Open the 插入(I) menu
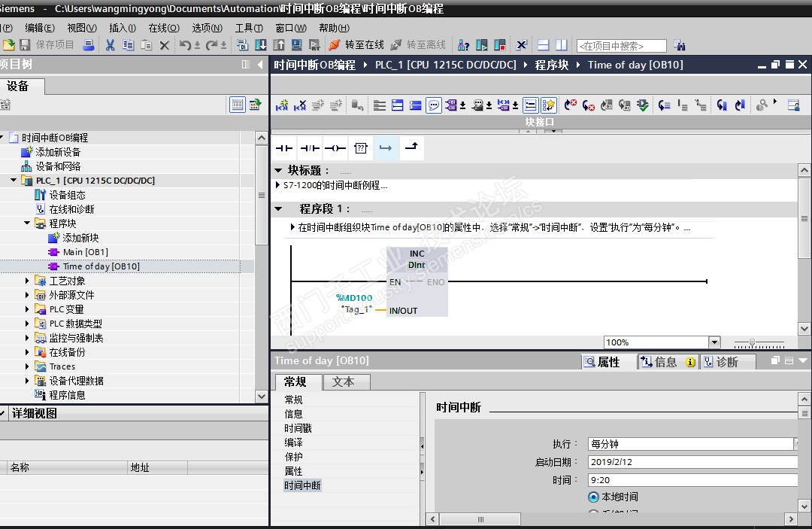812x529 pixels. (123, 28)
